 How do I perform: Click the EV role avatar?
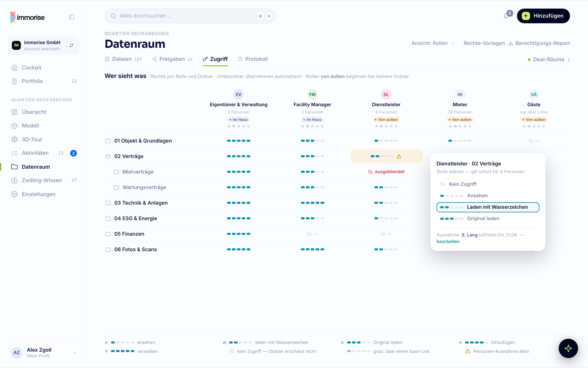(x=238, y=94)
